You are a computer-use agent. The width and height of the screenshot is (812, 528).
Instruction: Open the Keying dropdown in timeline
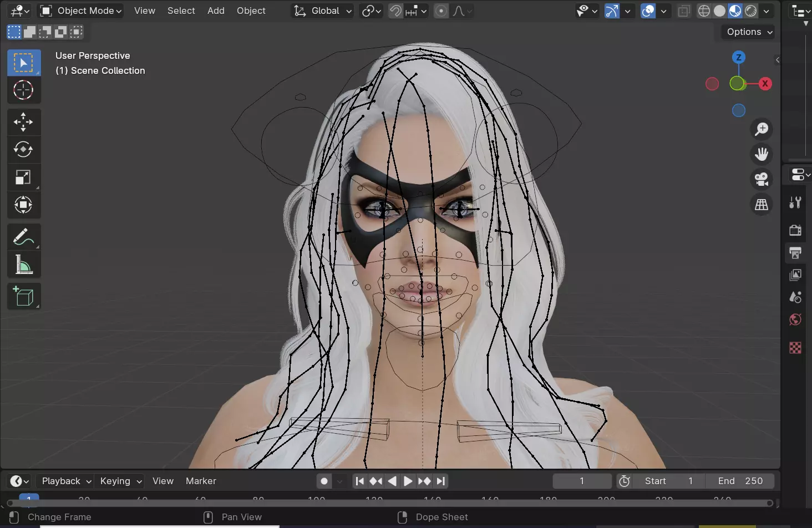tap(121, 481)
